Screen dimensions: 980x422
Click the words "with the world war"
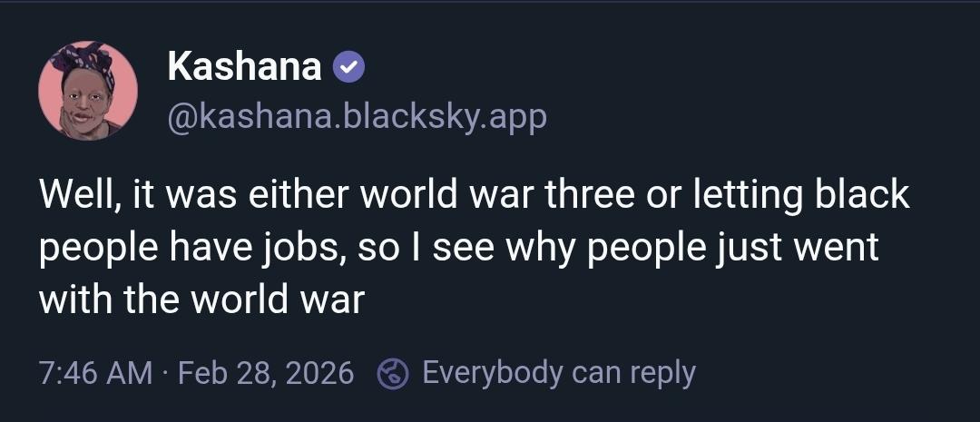click(x=201, y=299)
